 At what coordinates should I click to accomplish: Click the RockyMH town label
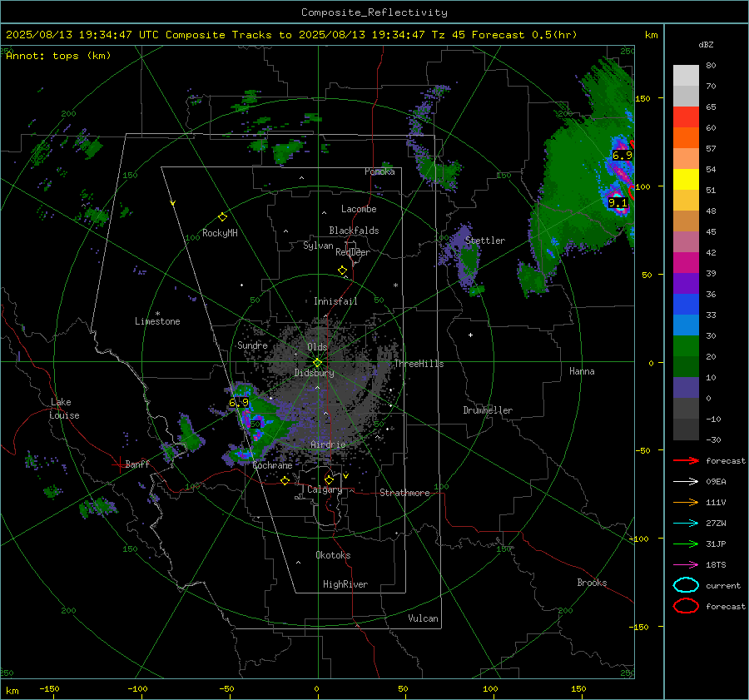(220, 233)
